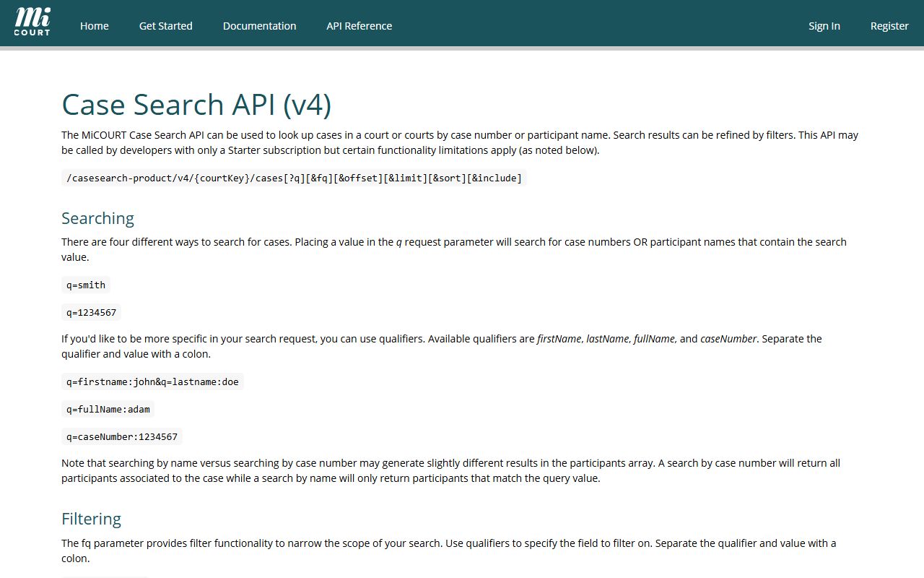Viewport: 924px width, 578px height.
Task: Click the intro paragraph 'The MiCOURT Case Search API'
Action: [460, 142]
